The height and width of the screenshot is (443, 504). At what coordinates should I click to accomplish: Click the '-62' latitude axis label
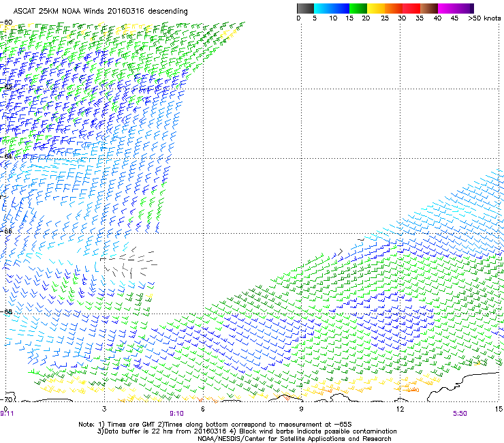(x=7, y=87)
